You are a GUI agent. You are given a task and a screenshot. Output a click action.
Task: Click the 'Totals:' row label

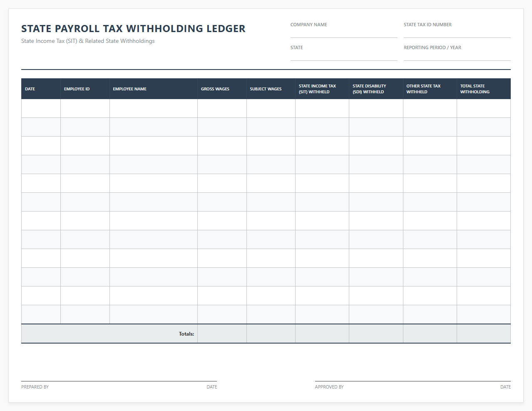(x=186, y=334)
